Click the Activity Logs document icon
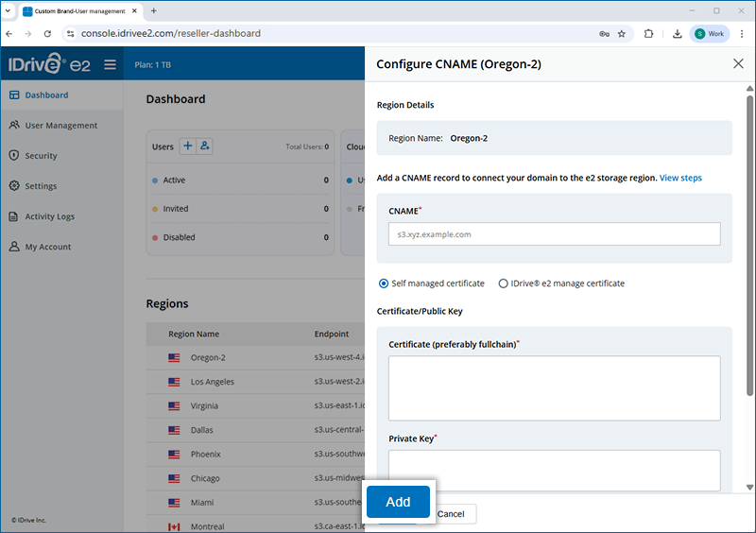756x533 pixels. tap(14, 216)
